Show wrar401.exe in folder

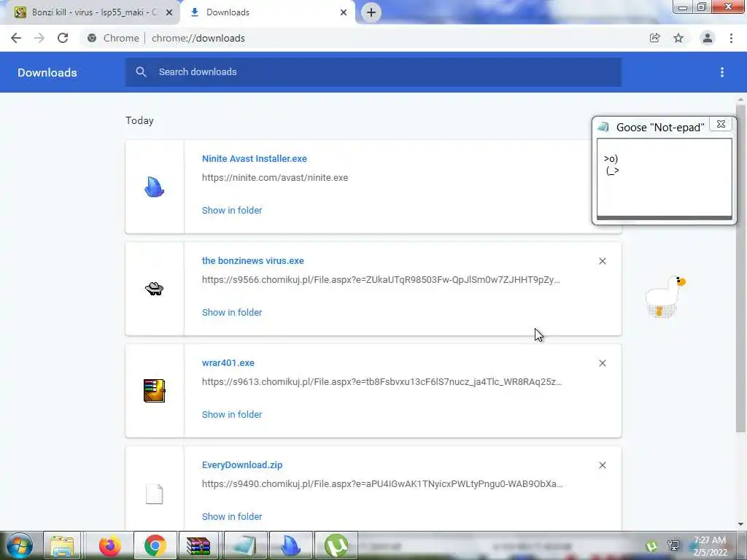(x=232, y=414)
